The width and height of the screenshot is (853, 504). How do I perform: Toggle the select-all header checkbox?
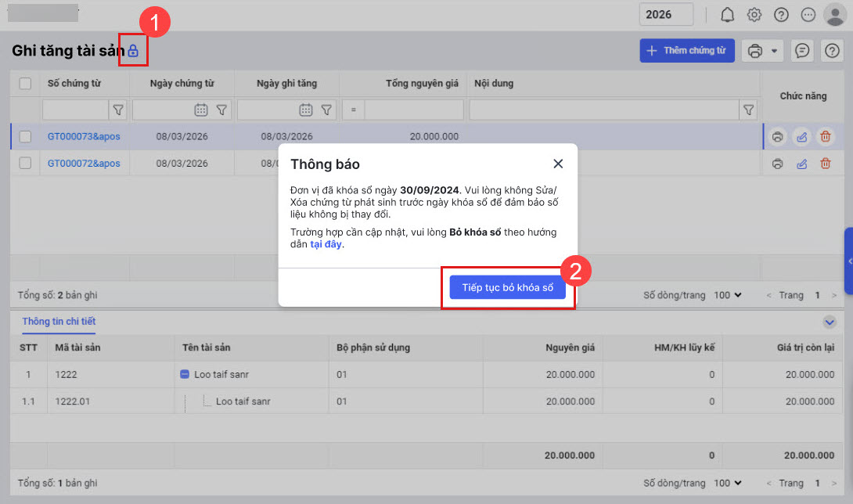click(25, 84)
